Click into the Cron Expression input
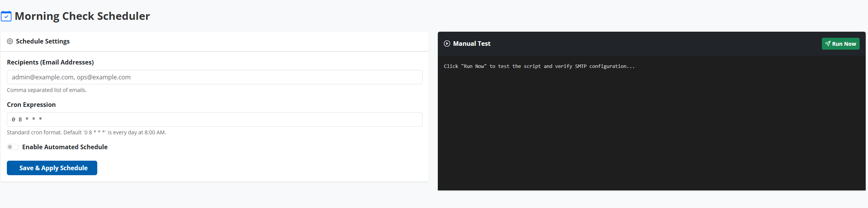Screen dimensions: 868x208 tap(215, 119)
